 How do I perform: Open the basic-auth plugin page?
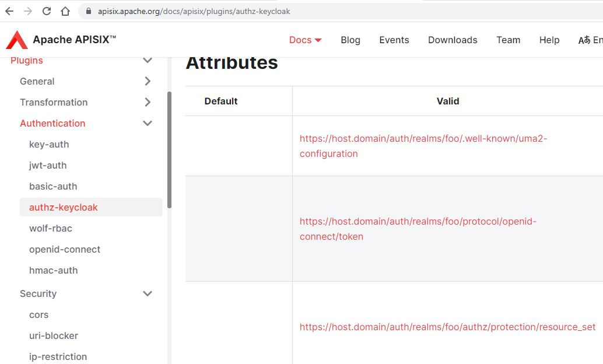point(53,186)
